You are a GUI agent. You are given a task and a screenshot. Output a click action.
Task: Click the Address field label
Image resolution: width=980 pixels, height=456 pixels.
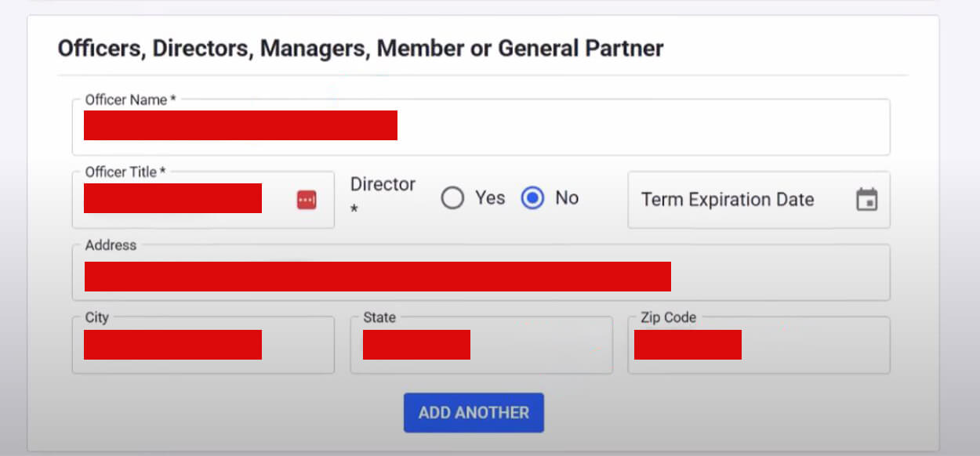click(111, 245)
